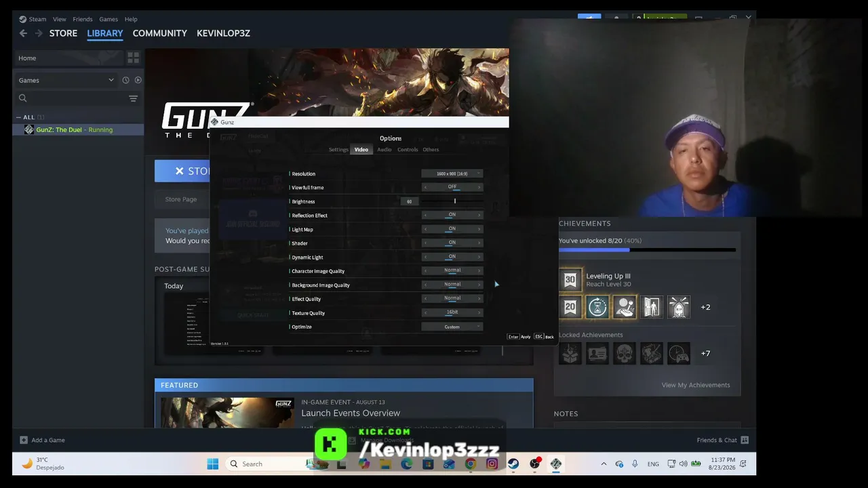Switch Reflection Effect using left arrow
Screen dimensions: 868x488
(x=425, y=216)
